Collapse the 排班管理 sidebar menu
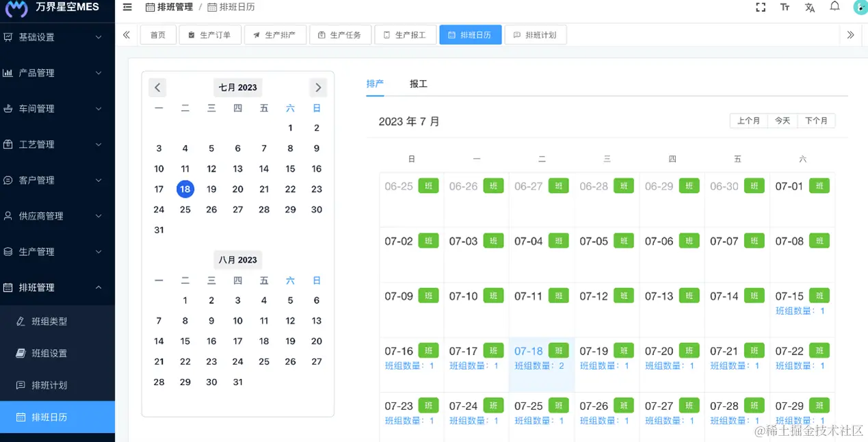868x442 pixels. point(57,287)
